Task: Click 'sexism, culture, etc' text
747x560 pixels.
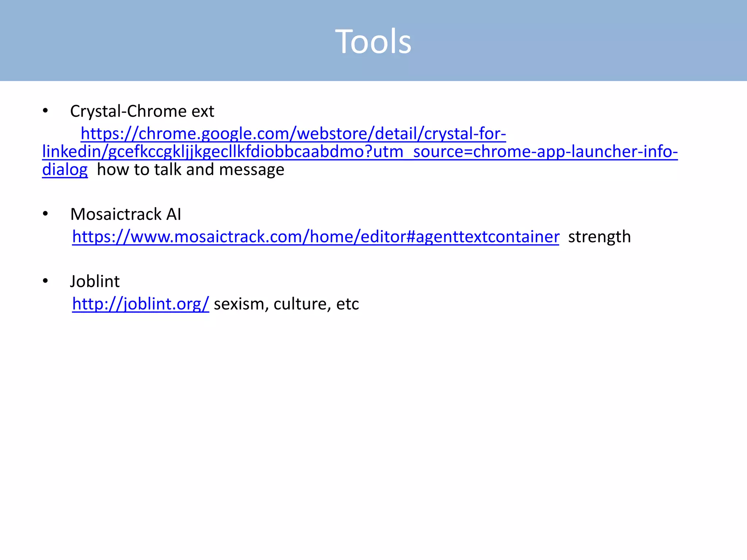Action: click(286, 304)
